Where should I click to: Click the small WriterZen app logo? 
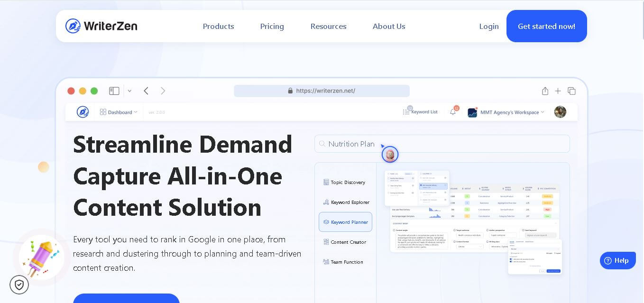pyautogui.click(x=83, y=112)
